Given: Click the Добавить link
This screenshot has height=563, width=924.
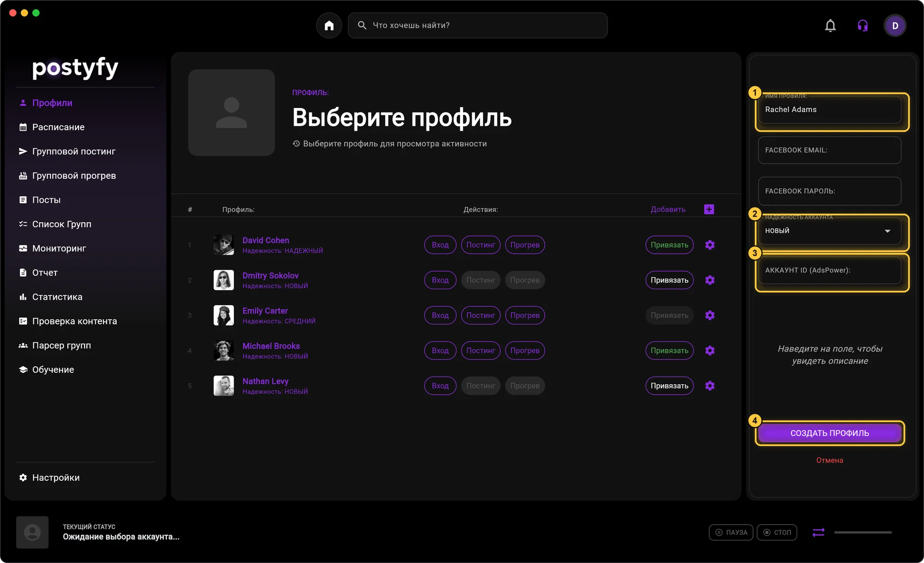Looking at the screenshot, I should pyautogui.click(x=668, y=209).
